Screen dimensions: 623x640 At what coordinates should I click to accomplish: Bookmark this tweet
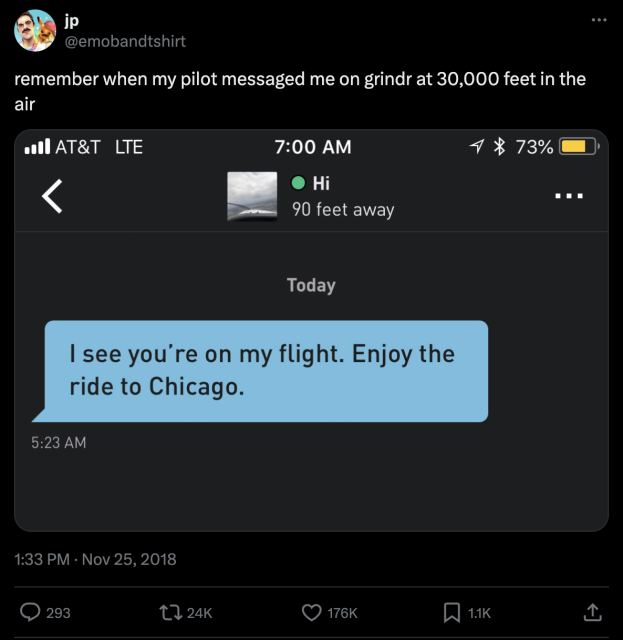[x=451, y=612]
